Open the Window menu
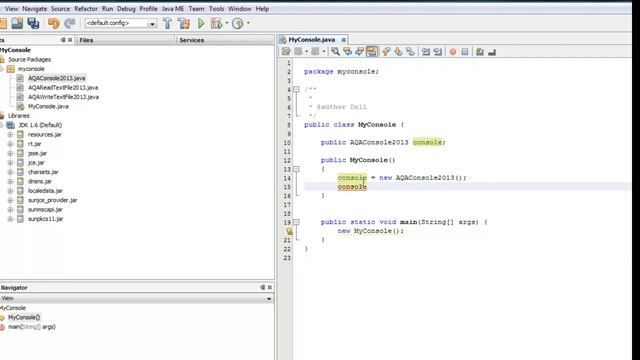 [x=240, y=9]
